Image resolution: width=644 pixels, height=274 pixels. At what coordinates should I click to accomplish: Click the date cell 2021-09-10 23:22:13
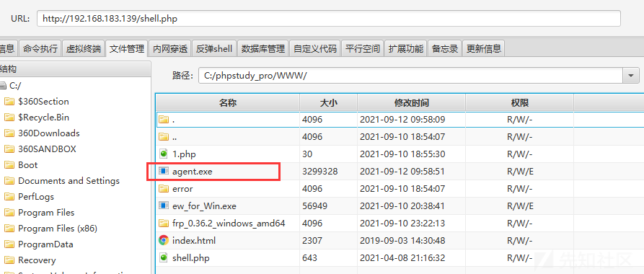coord(402,224)
